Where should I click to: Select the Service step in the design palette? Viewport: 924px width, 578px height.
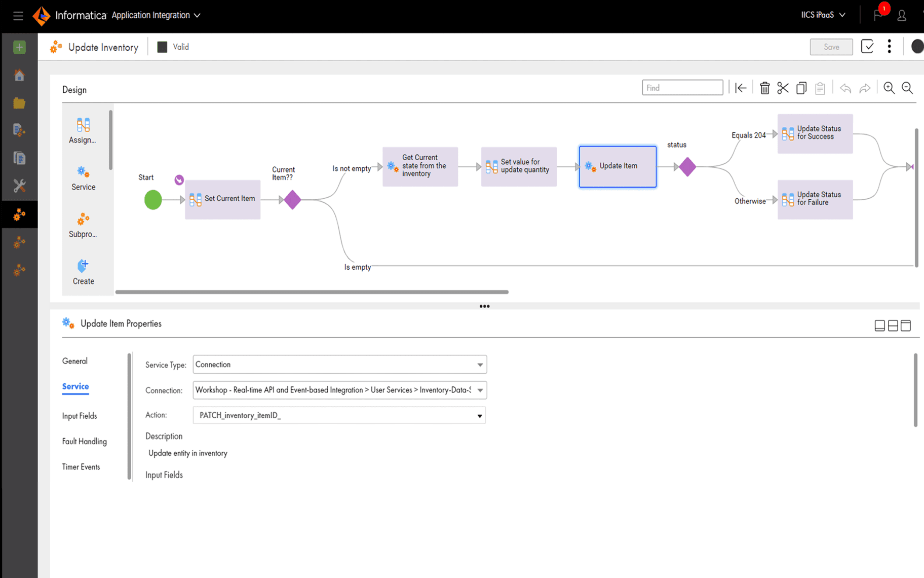point(83,178)
